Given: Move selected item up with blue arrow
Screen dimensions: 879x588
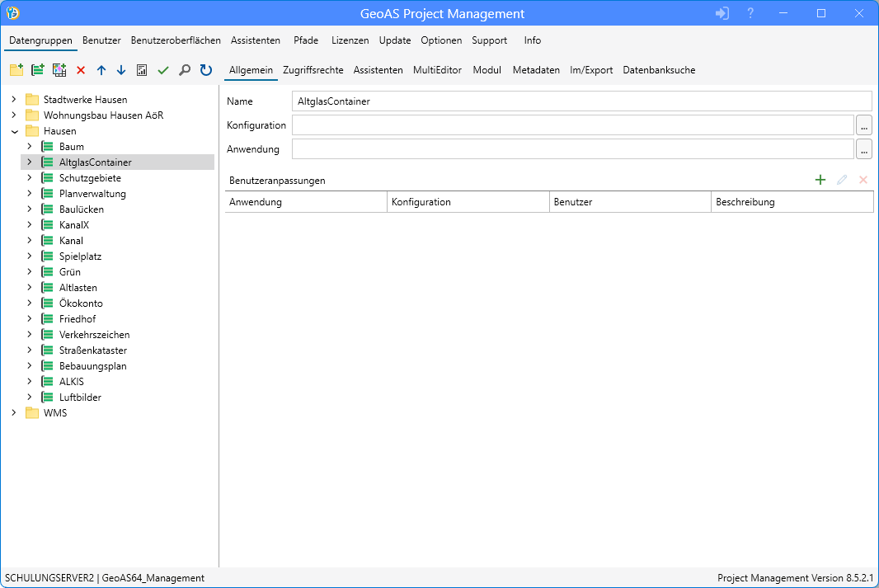Looking at the screenshot, I should (101, 71).
